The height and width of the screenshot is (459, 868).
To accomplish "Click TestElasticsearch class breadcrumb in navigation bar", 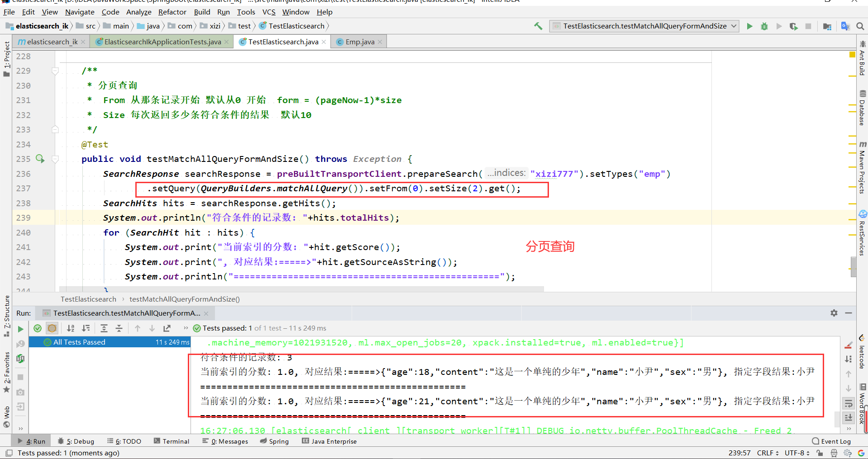I will (292, 26).
